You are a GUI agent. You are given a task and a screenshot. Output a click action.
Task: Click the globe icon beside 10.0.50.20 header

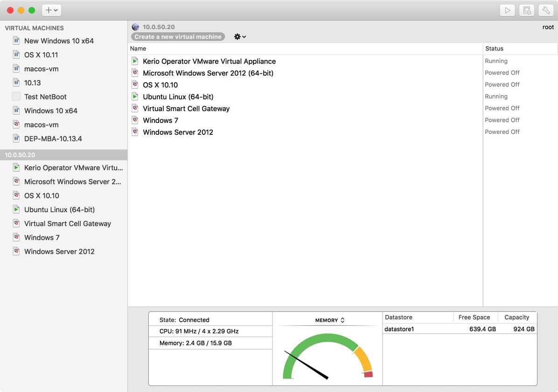(135, 27)
